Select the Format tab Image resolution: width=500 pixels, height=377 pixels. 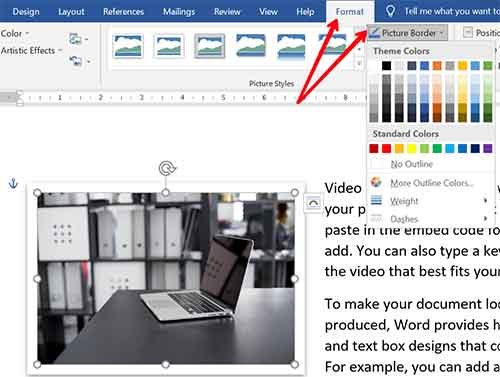click(x=349, y=12)
